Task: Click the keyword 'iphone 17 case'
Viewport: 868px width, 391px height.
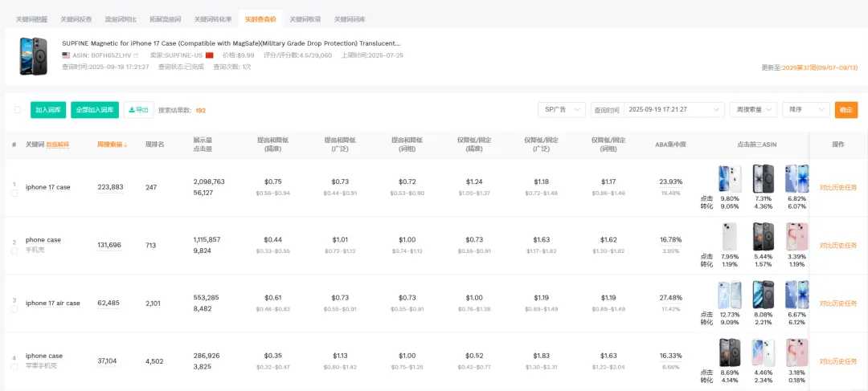Action: pos(48,188)
